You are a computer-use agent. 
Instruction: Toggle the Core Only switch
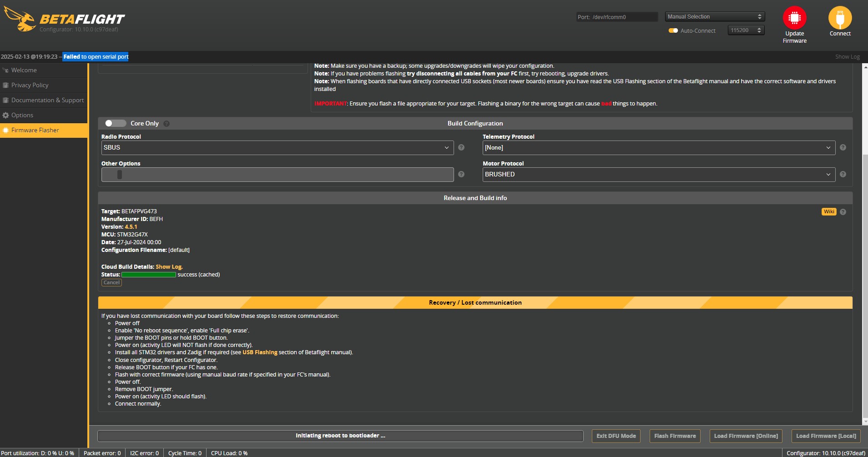pyautogui.click(x=115, y=123)
